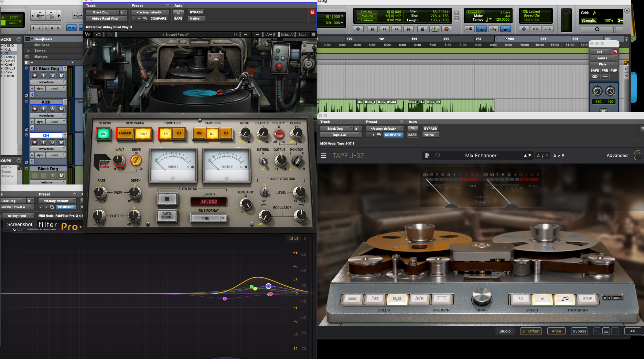This screenshot has height=359, width=644.
Task: Click the Rewind transport button
Action: (384, 29)
